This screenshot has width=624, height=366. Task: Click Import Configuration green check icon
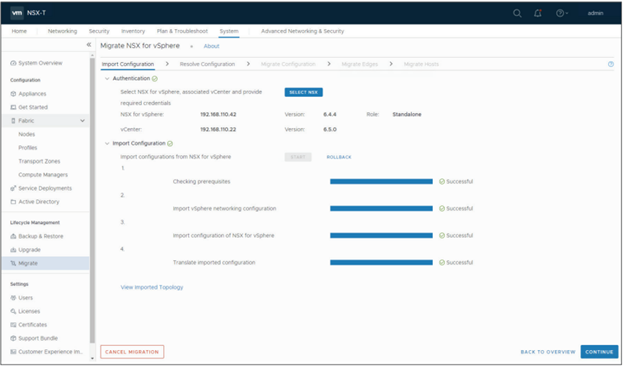(x=170, y=144)
